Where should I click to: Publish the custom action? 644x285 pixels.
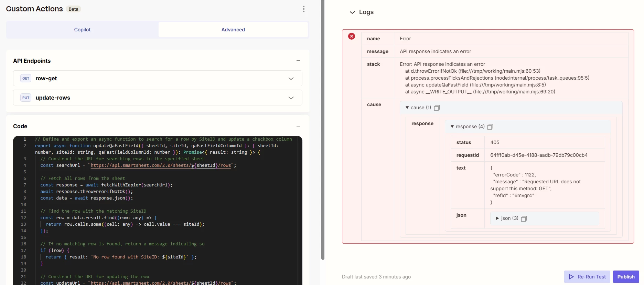(626, 277)
